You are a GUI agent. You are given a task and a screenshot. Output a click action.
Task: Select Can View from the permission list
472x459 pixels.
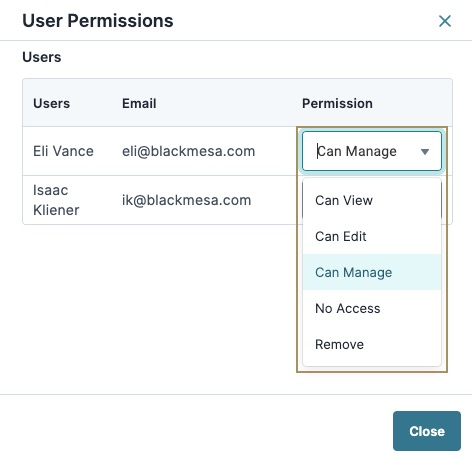(x=372, y=200)
